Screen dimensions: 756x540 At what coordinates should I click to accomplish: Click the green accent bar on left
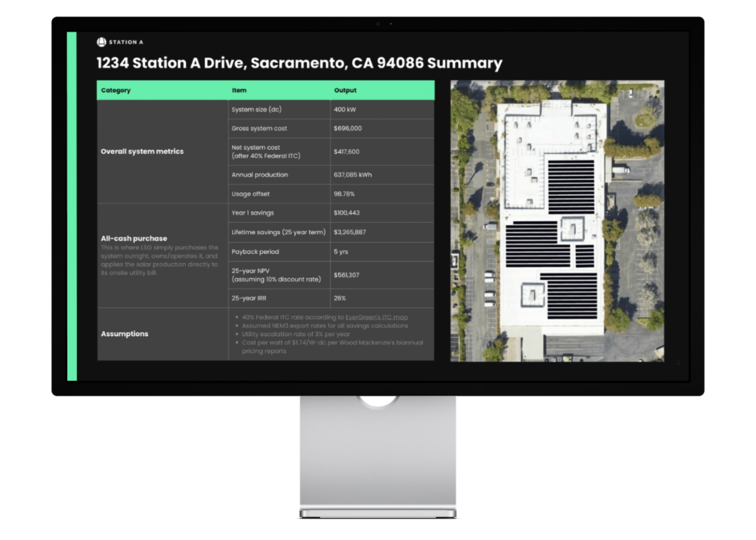[x=72, y=206]
